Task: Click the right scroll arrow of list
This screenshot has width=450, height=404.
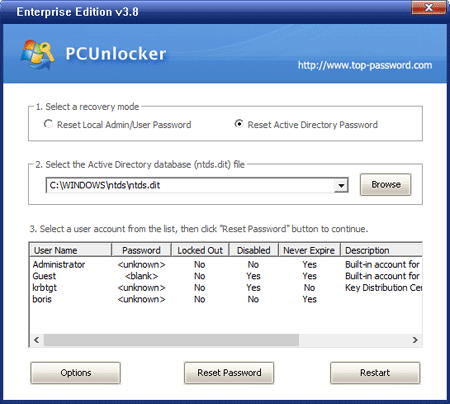Action: tap(415, 340)
